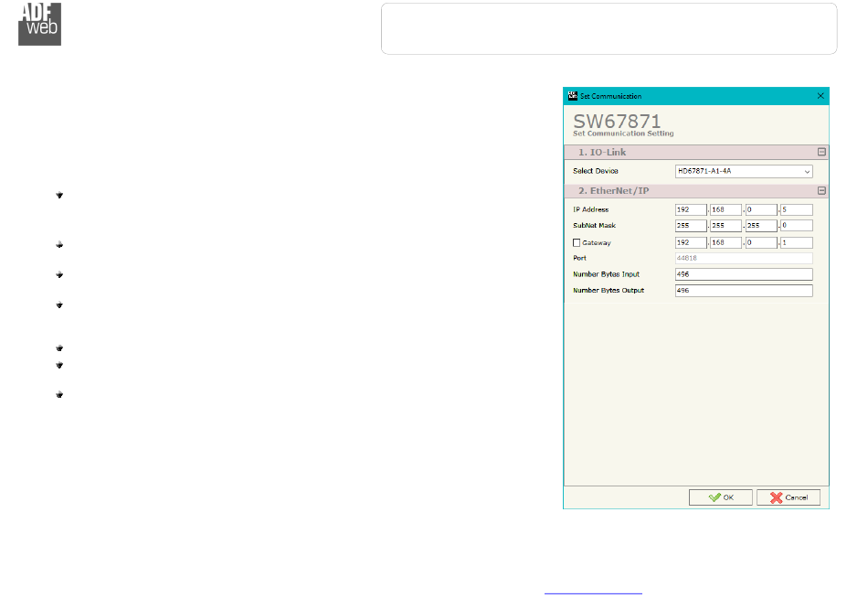Viewport: 868px width, 598px height.
Task: Click Gateway last octet field 1
Action: click(x=797, y=242)
